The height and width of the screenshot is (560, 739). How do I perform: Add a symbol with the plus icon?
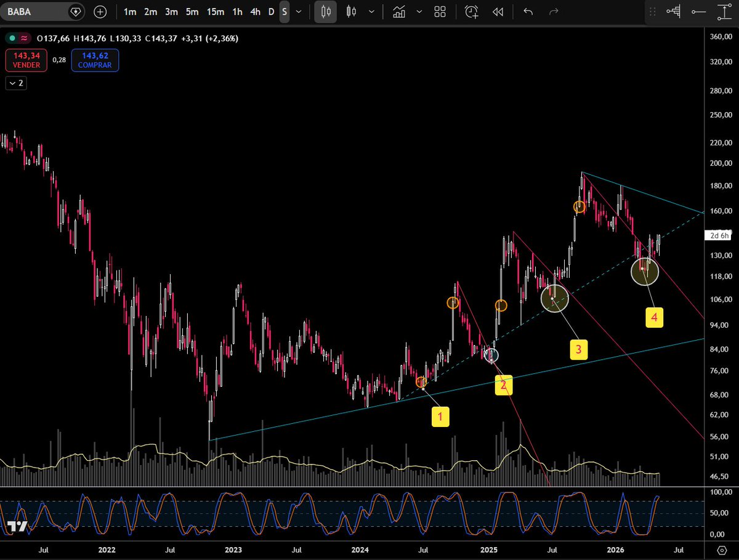click(100, 12)
